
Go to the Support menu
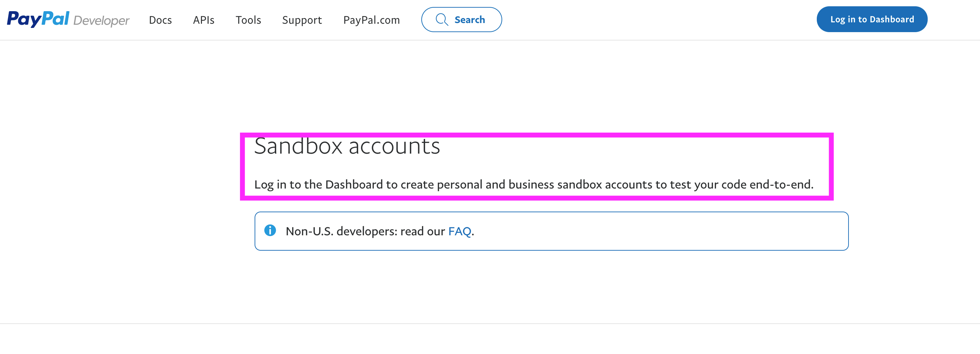tap(302, 20)
